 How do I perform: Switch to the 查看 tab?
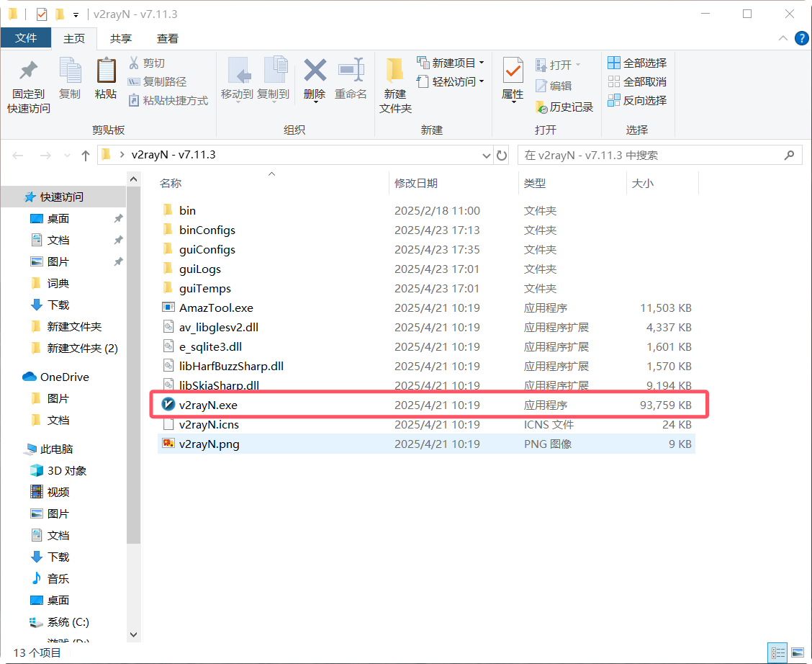click(x=168, y=38)
